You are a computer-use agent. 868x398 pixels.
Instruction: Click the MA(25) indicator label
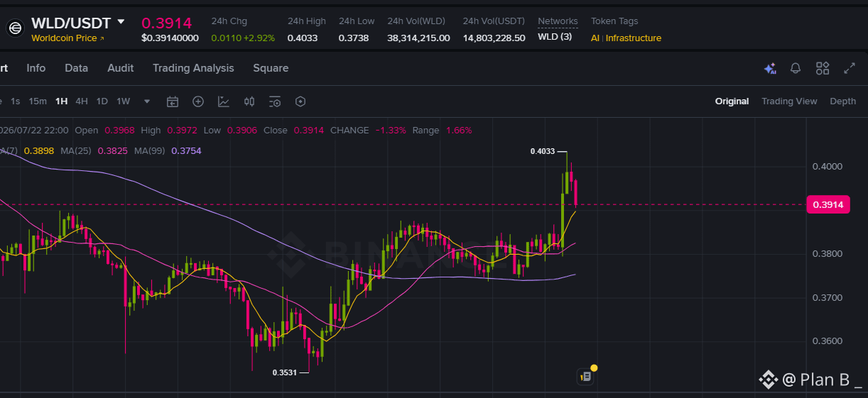pyautogui.click(x=75, y=150)
